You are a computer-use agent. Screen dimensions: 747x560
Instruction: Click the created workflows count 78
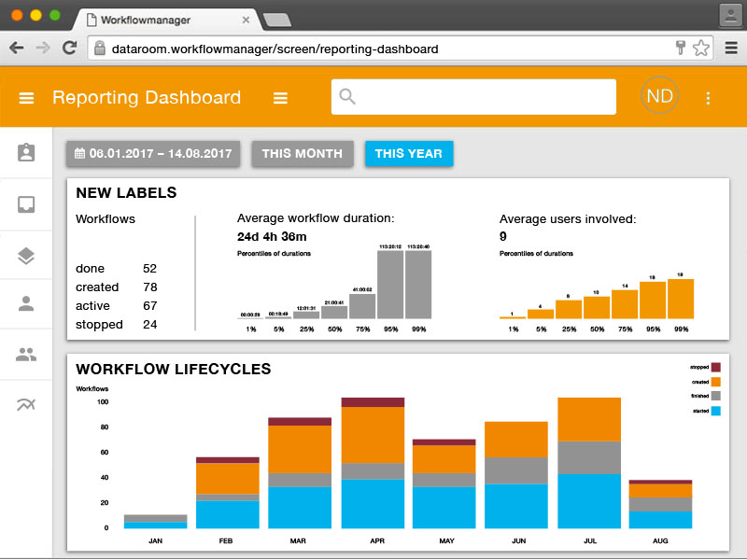pos(149,287)
